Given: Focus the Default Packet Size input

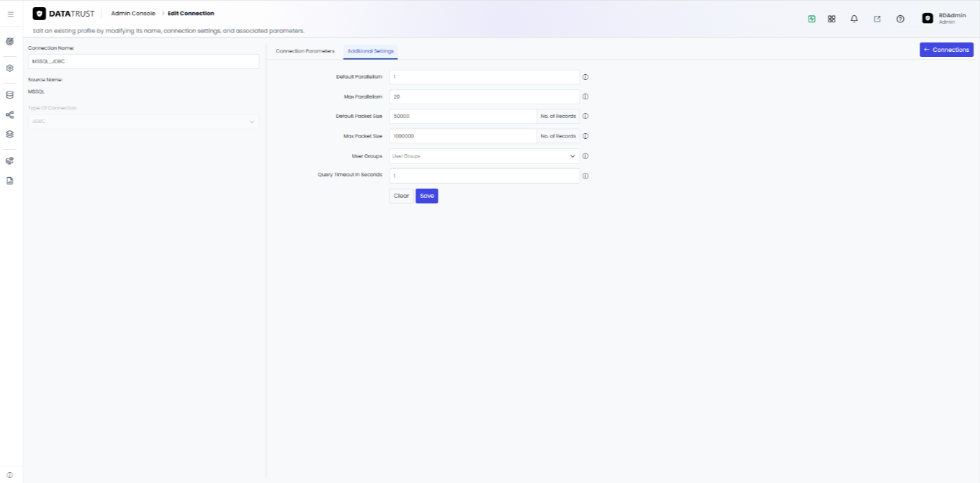Looking at the screenshot, I should coord(463,116).
